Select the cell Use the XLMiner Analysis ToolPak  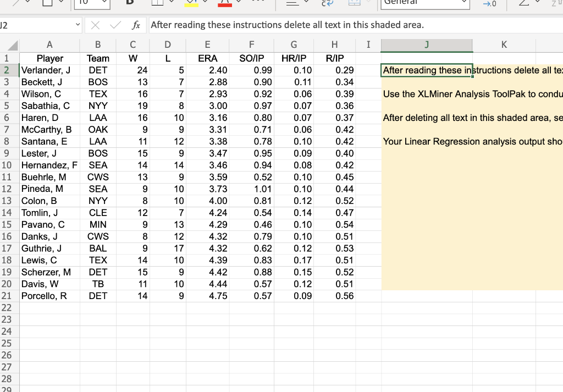pos(427,94)
